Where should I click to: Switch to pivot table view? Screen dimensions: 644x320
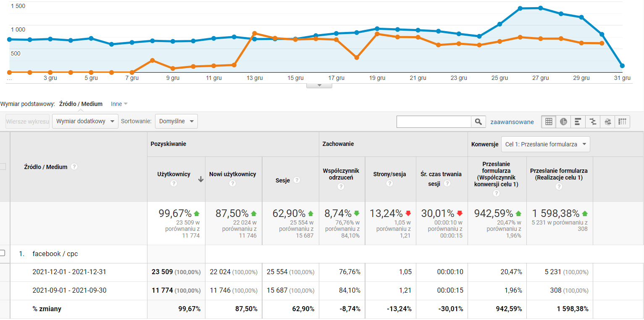623,122
